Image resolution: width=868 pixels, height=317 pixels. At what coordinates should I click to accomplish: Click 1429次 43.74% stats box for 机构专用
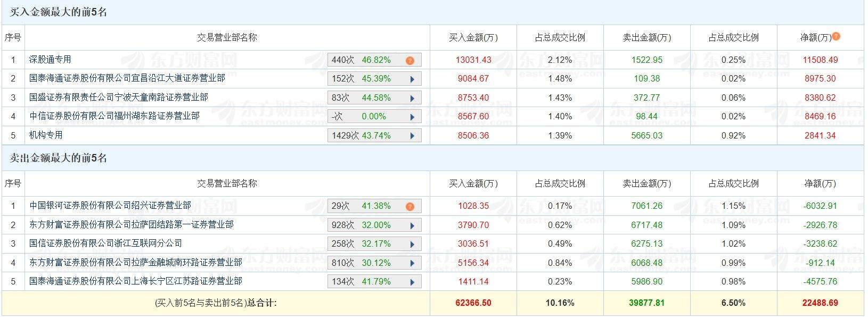click(x=374, y=136)
